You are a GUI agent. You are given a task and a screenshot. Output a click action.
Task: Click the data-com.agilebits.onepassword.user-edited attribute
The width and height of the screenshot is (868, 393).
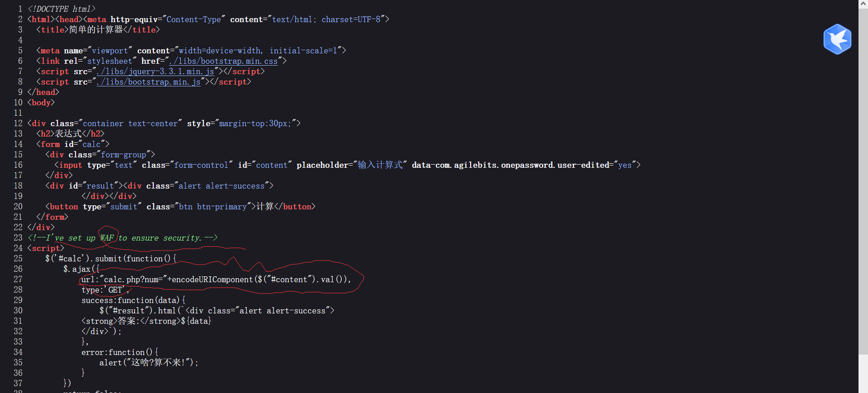tap(510, 165)
